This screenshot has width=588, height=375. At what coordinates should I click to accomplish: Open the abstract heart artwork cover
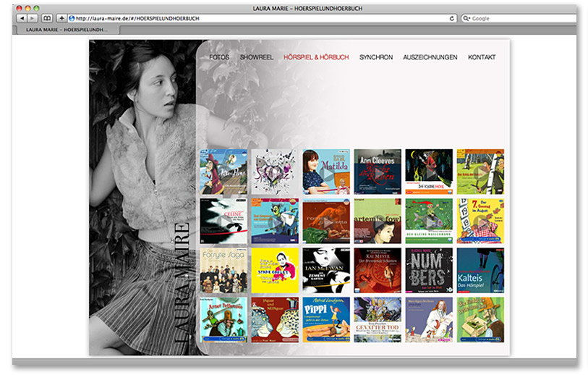pyautogui.click(x=275, y=172)
